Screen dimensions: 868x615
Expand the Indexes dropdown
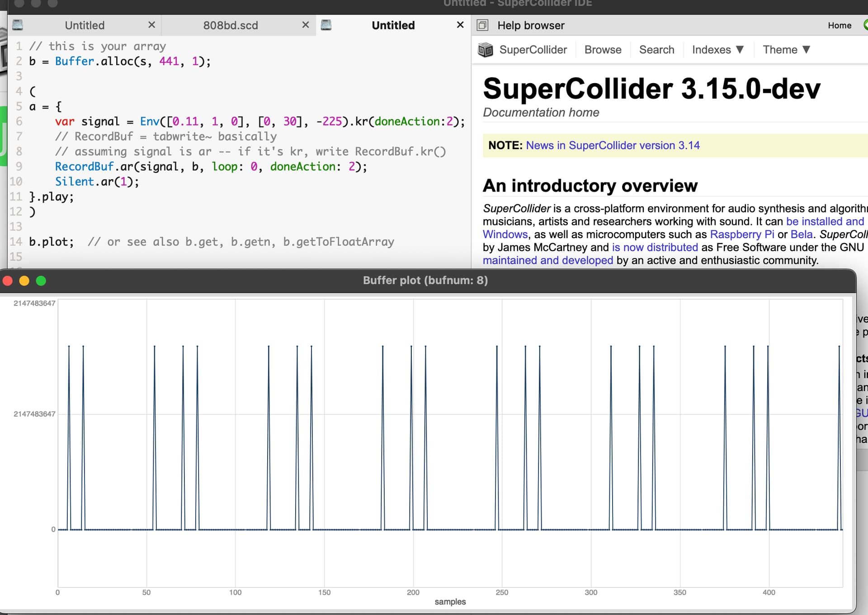click(x=718, y=50)
